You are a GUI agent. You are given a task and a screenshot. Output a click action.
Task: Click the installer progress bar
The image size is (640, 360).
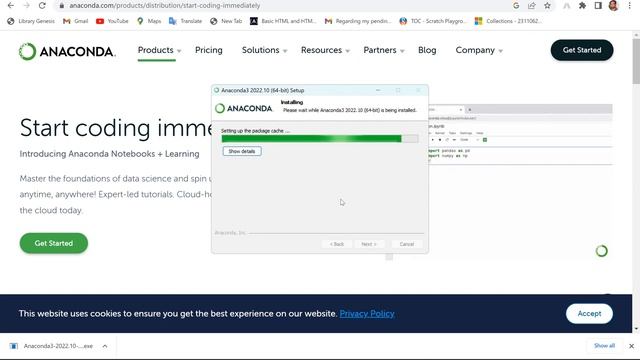pos(320,139)
